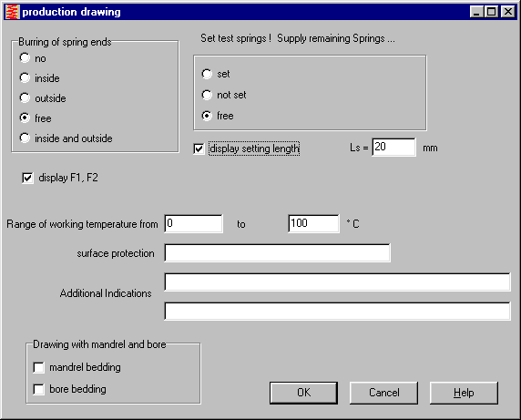The image size is (521, 420).
Task: Enable the 'bore bedding' checkbox
Action: (38, 389)
